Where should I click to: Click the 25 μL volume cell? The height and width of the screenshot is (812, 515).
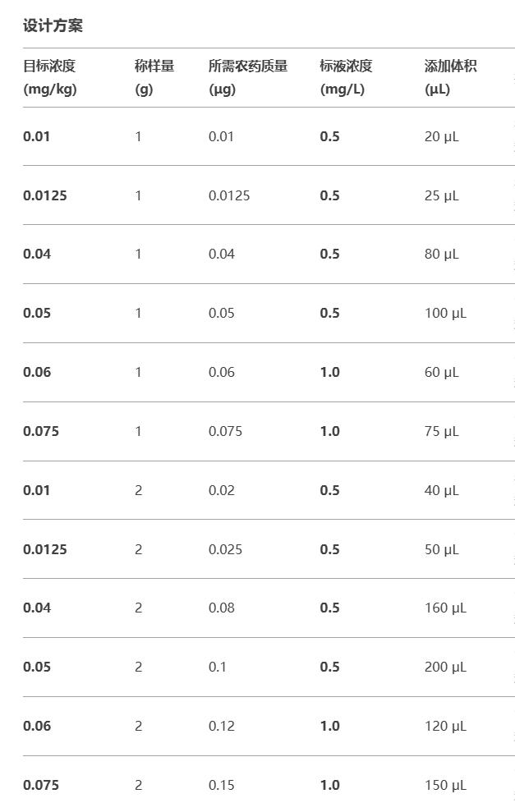click(441, 195)
